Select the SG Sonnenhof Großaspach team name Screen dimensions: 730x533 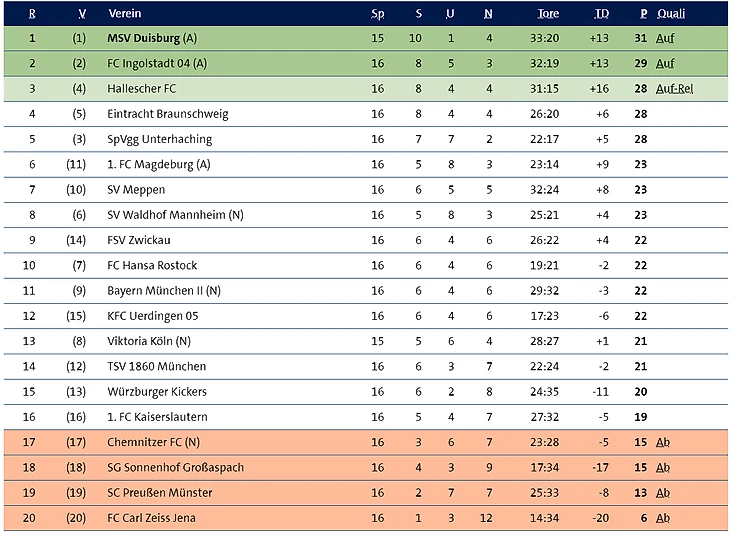(175, 468)
